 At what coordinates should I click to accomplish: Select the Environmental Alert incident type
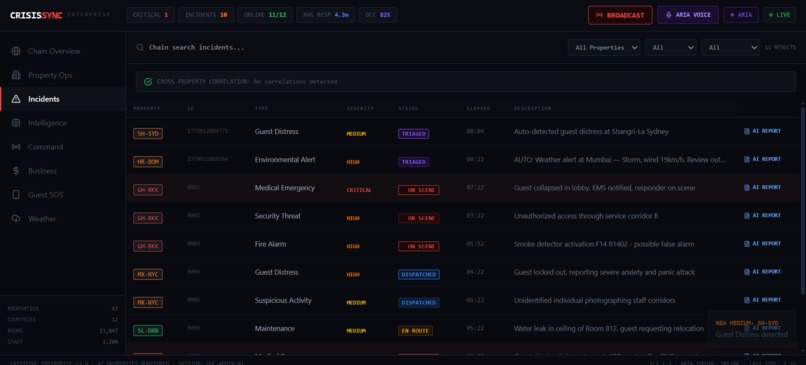tap(285, 159)
